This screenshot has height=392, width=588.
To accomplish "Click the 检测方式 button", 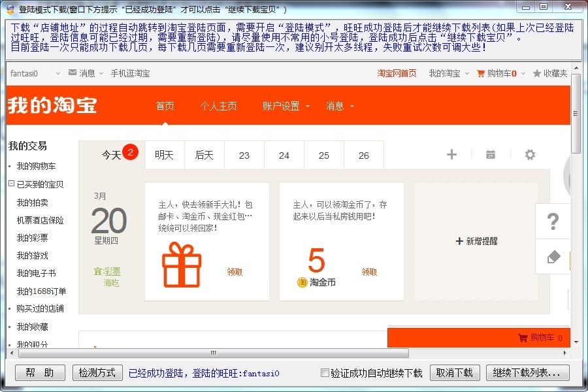I will tap(97, 373).
